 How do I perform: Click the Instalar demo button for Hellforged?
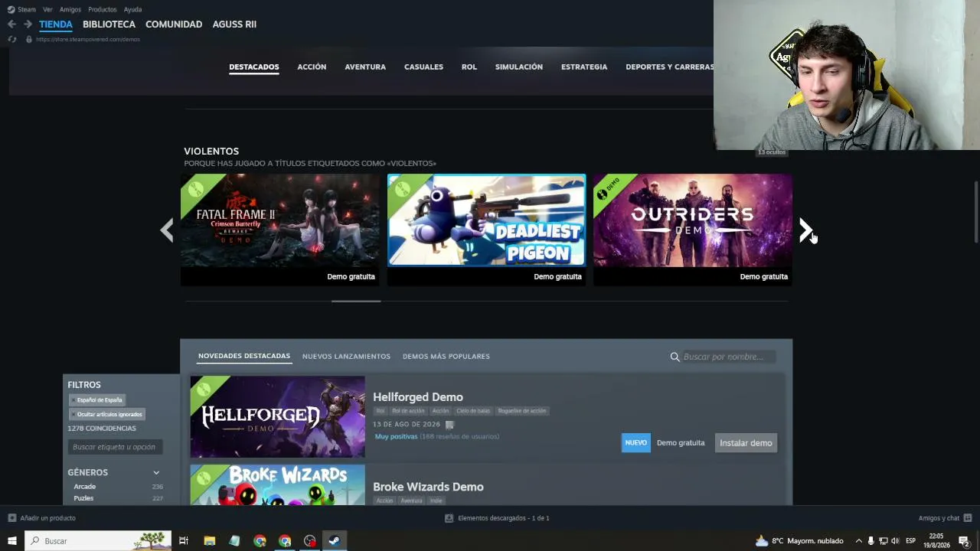pyautogui.click(x=746, y=443)
